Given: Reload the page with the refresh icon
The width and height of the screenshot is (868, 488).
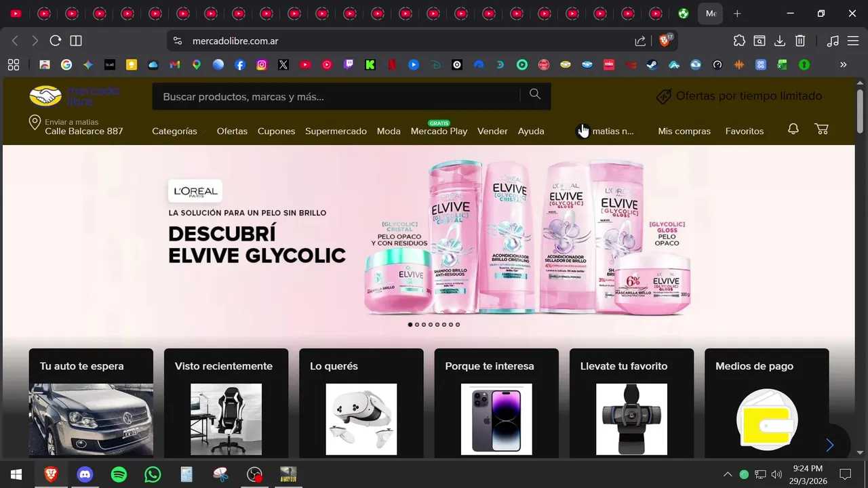Looking at the screenshot, I should pyautogui.click(x=56, y=41).
